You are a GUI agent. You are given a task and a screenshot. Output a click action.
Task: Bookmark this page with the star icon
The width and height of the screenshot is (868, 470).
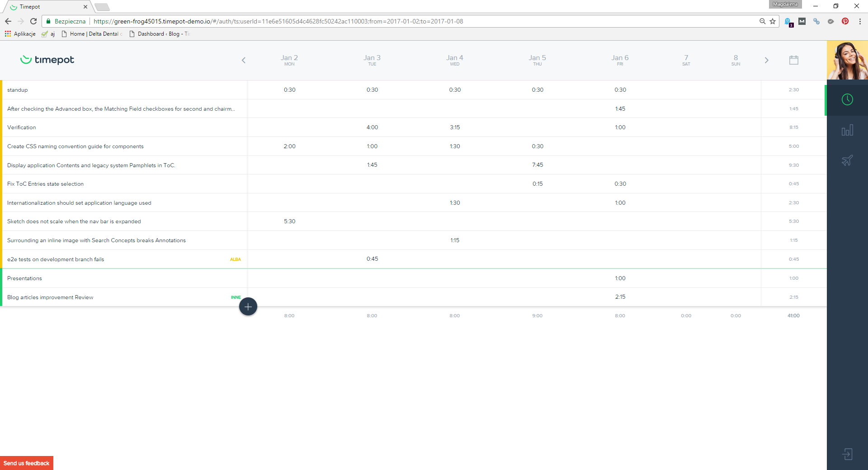pos(773,21)
